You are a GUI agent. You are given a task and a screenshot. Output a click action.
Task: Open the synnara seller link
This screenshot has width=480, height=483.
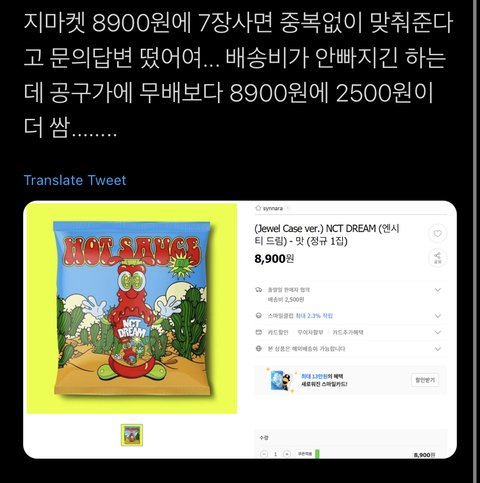coord(273,208)
